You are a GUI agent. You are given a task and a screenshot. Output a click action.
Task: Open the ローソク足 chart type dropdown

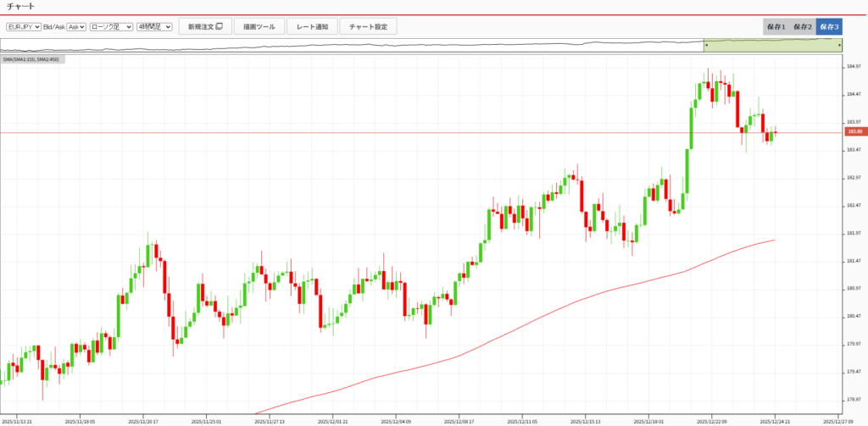(x=111, y=27)
